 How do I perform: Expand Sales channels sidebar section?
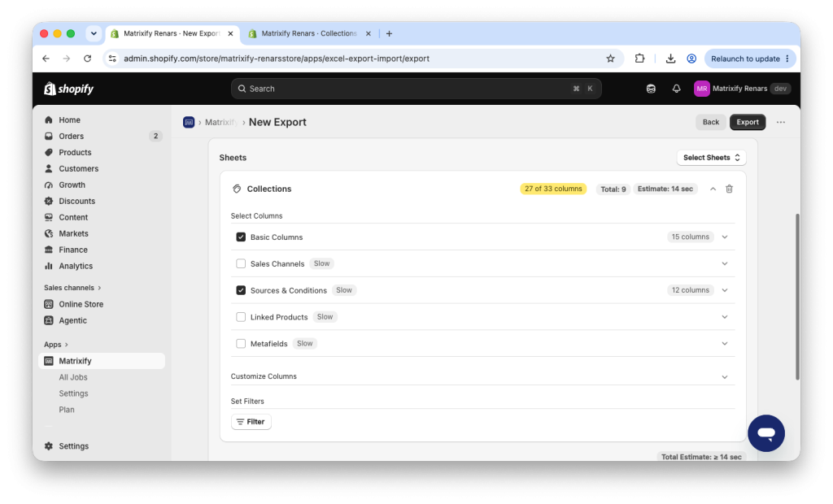pos(72,288)
